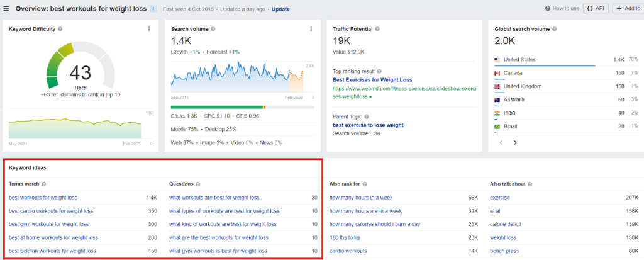644x260 pixels.
Task: Open the Best Exercises for Weight Loss result
Action: [372, 80]
